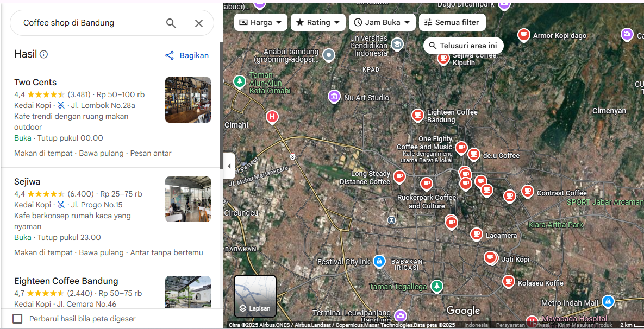
Task: Select the Two Cents result title
Action: (35, 82)
